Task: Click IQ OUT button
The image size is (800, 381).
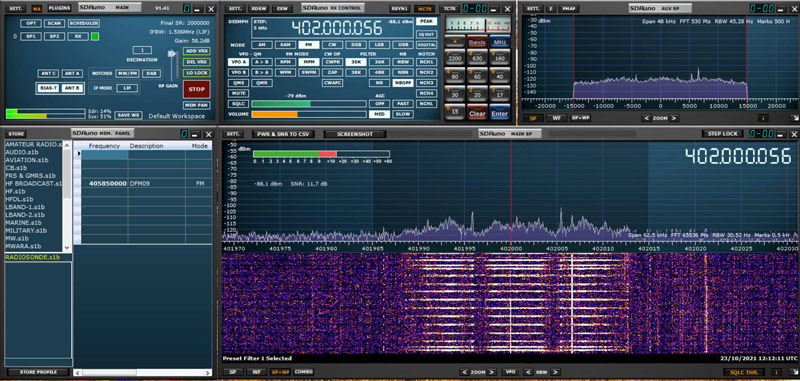Action: point(427,34)
